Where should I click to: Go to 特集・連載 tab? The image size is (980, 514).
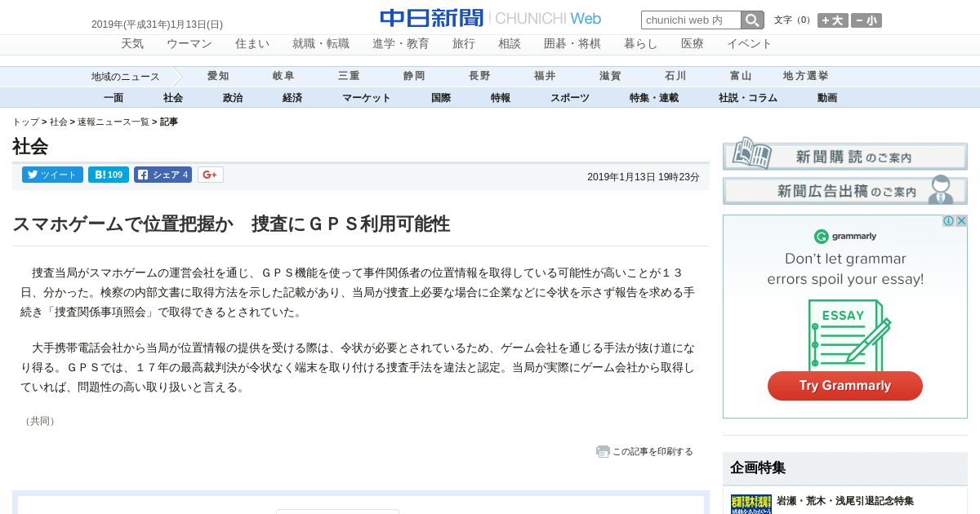[x=654, y=98]
